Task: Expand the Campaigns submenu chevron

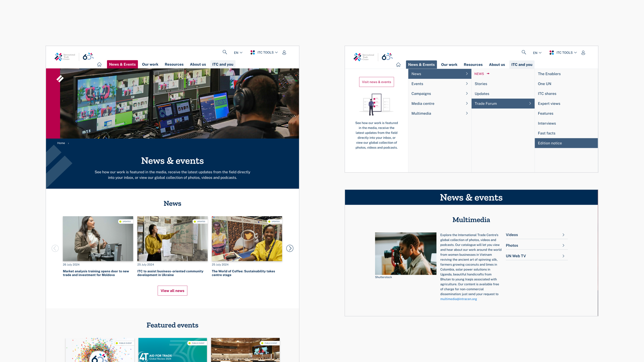Action: coord(466,94)
